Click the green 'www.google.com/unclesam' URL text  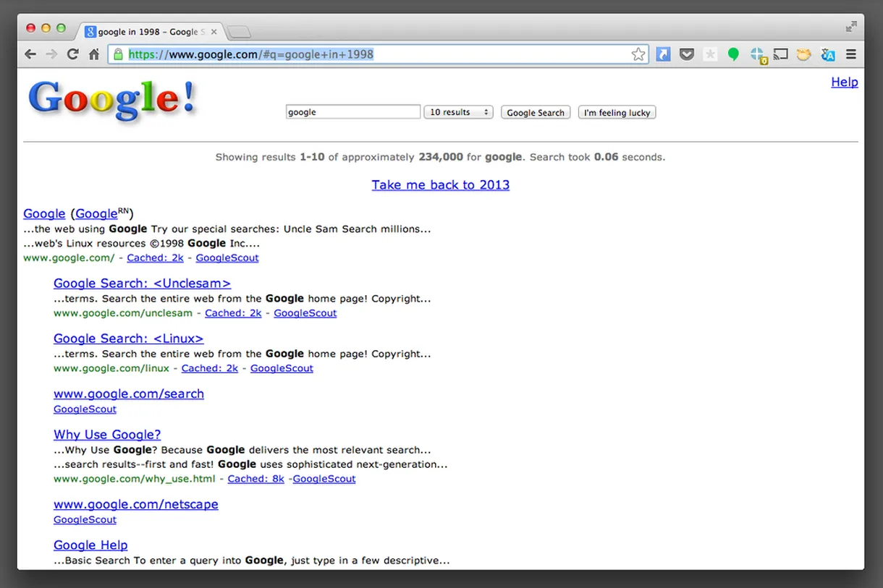click(x=123, y=313)
